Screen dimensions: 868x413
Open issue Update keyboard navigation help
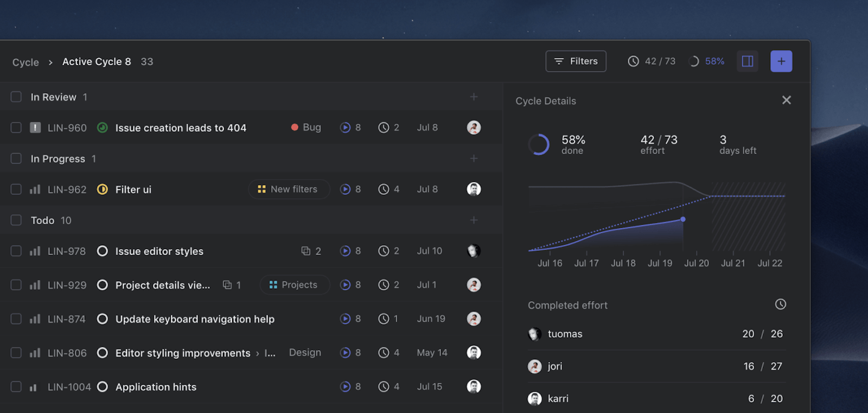[x=195, y=319]
